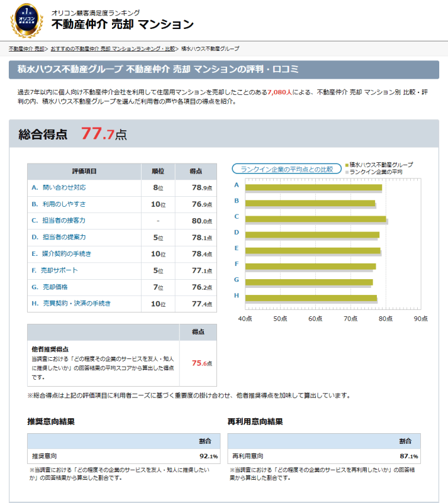This screenshot has width=448, height=503.
Task: Click the 得点 column header in ratings table
Action: point(196,171)
